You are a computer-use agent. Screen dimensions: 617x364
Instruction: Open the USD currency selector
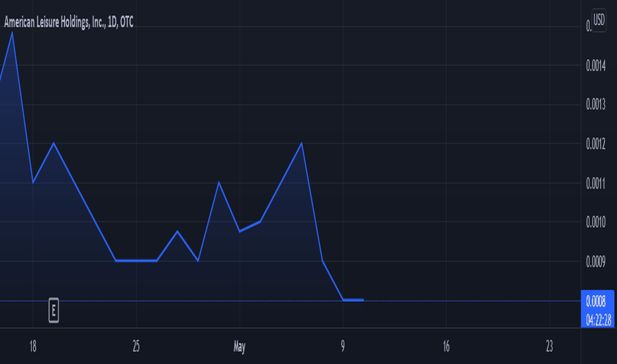click(x=599, y=20)
